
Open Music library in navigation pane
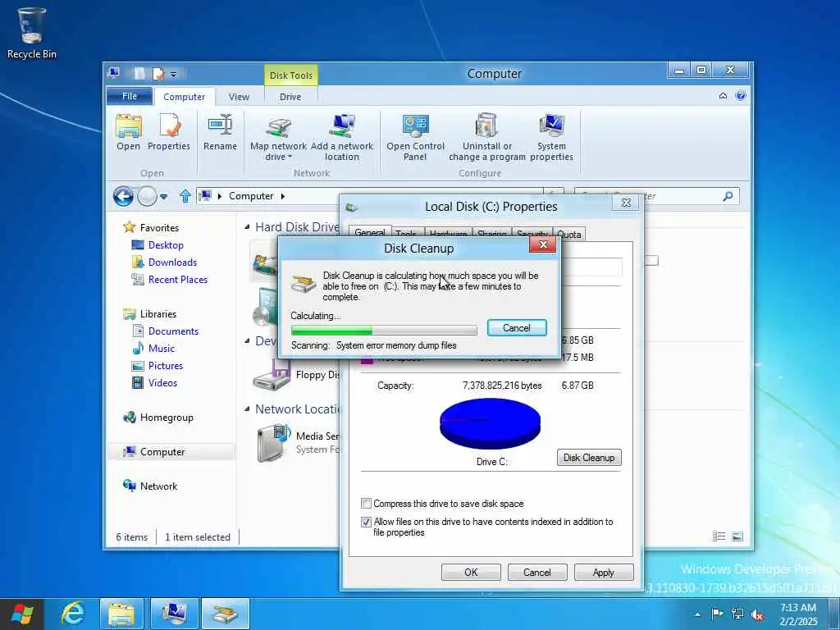pos(162,348)
